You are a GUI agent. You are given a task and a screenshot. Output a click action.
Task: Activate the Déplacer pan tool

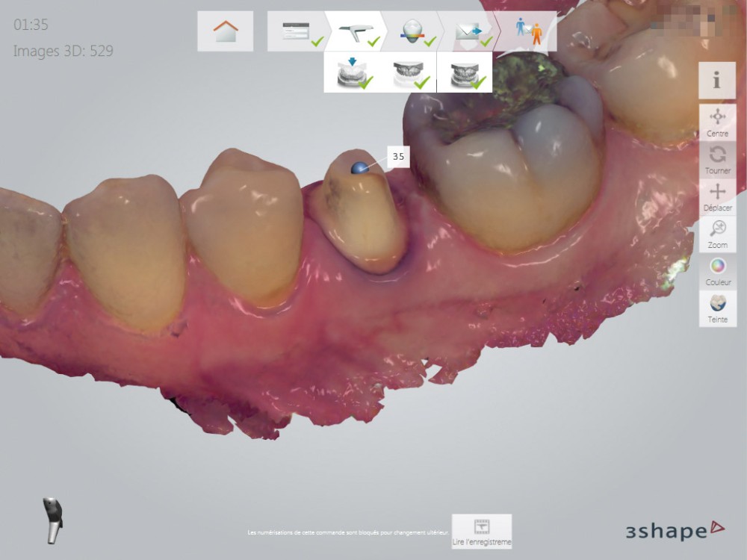717,197
